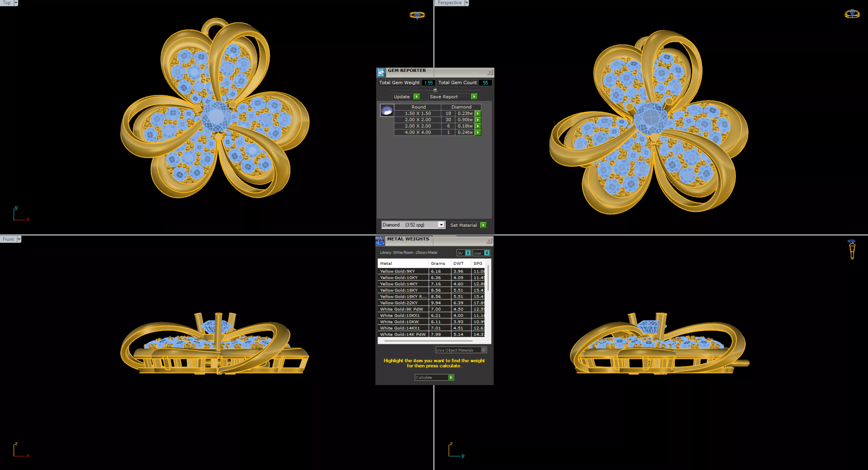Click the Metal weights vertical scrollbar

tap(488, 278)
